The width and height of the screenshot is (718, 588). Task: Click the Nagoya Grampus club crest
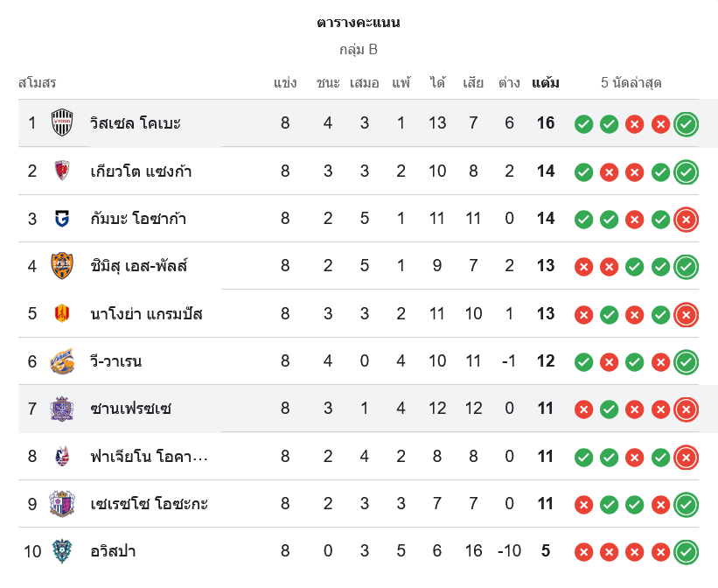62,313
